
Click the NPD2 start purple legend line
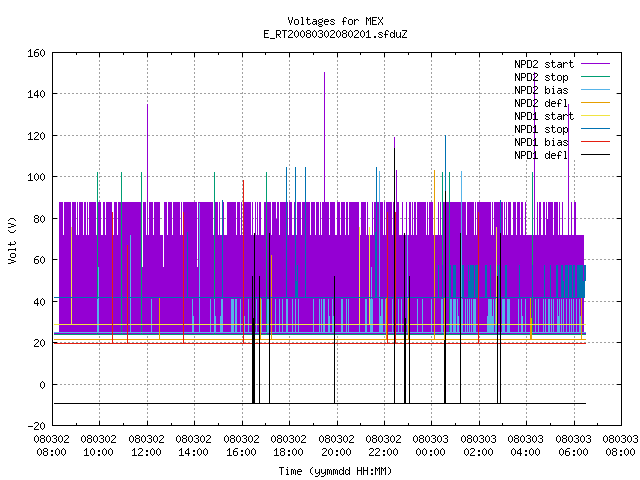click(596, 64)
